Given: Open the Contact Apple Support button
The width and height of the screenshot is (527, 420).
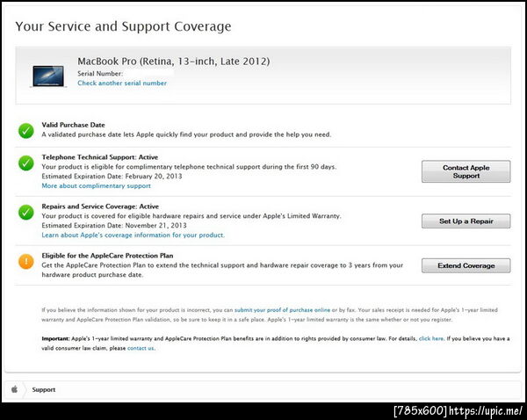Looking at the screenshot, I should point(466,171).
